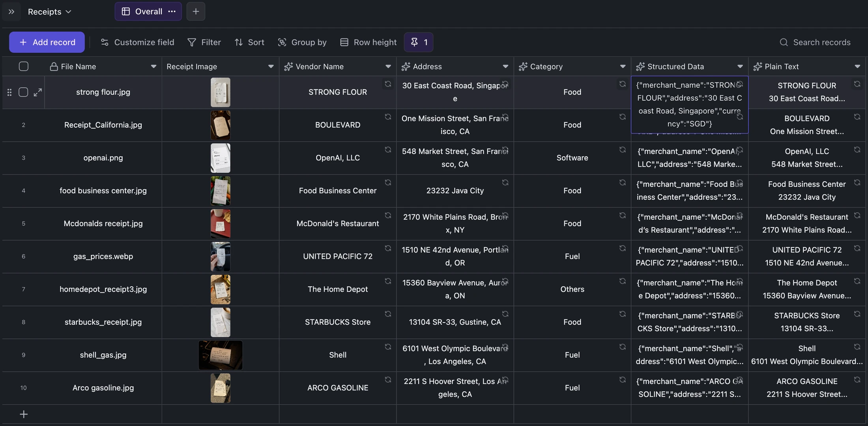This screenshot has height=426, width=868.
Task: Select the BOULEVARD vendor name cell
Action: point(338,125)
